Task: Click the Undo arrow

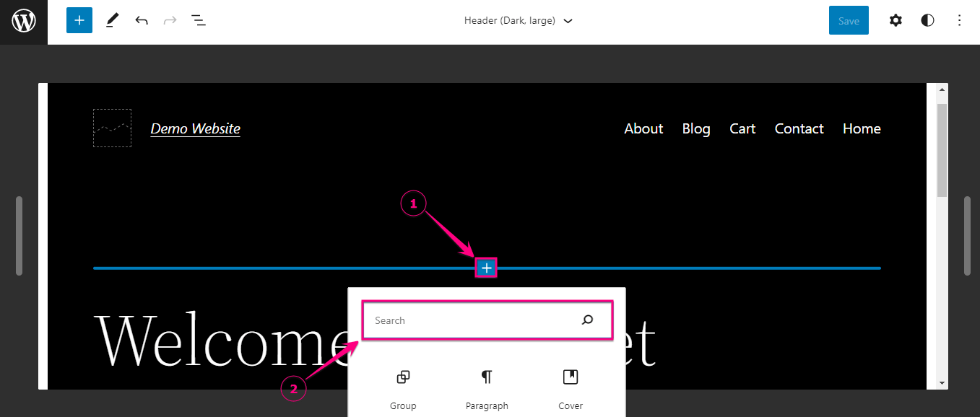Action: [142, 20]
